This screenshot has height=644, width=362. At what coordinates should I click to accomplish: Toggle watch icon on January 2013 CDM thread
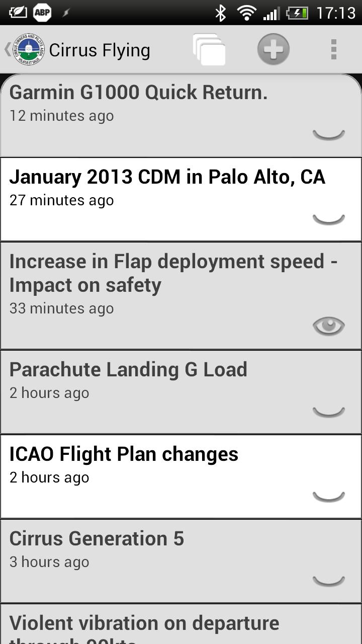(x=329, y=219)
